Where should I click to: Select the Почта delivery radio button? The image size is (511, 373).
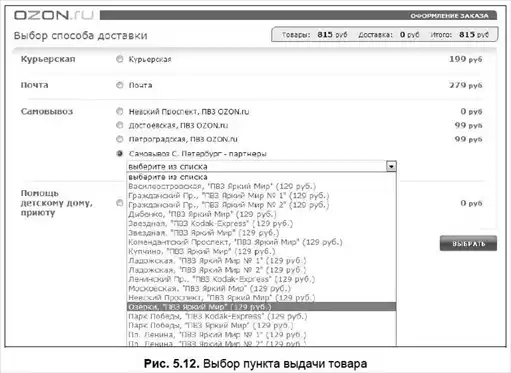(x=119, y=85)
